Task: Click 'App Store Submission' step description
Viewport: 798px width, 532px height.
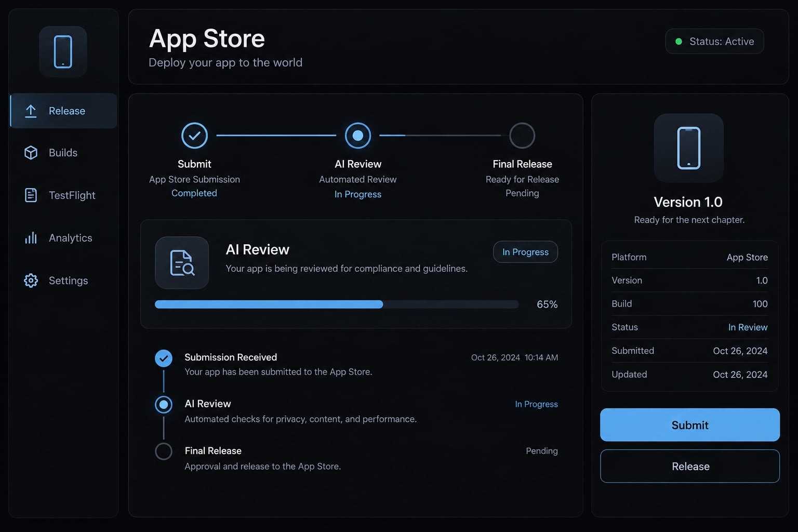Action: tap(194, 179)
